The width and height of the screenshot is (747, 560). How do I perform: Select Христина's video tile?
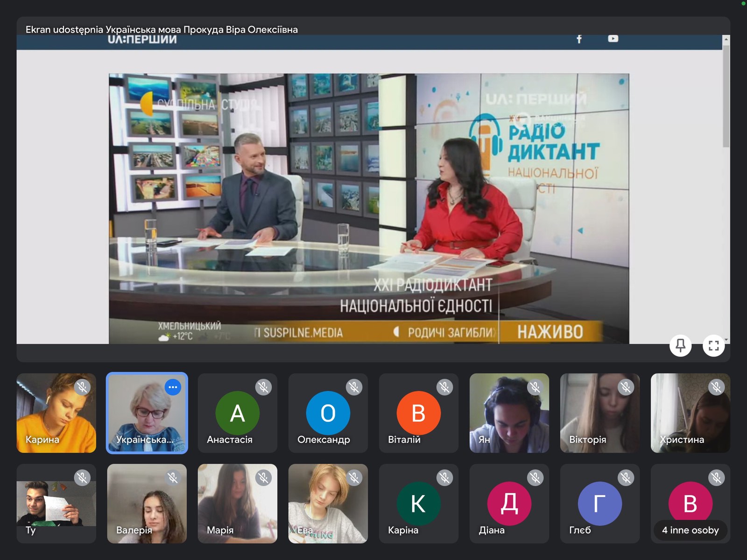[x=690, y=413]
